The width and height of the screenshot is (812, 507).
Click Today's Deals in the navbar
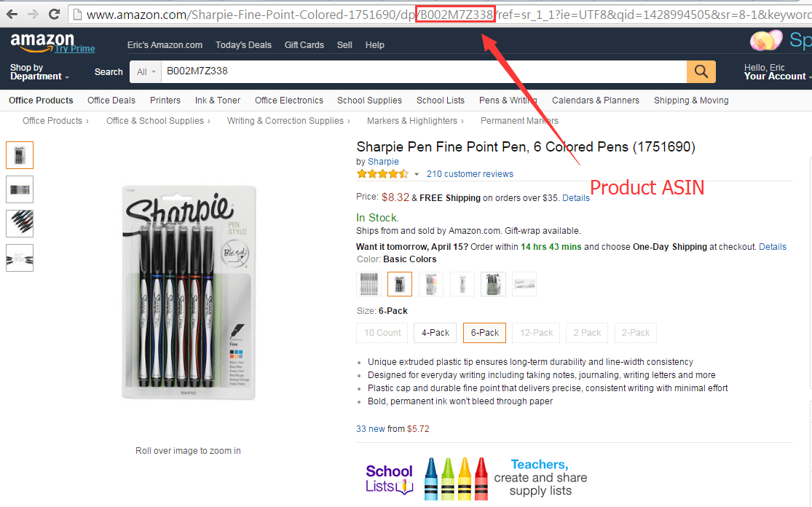[243, 44]
